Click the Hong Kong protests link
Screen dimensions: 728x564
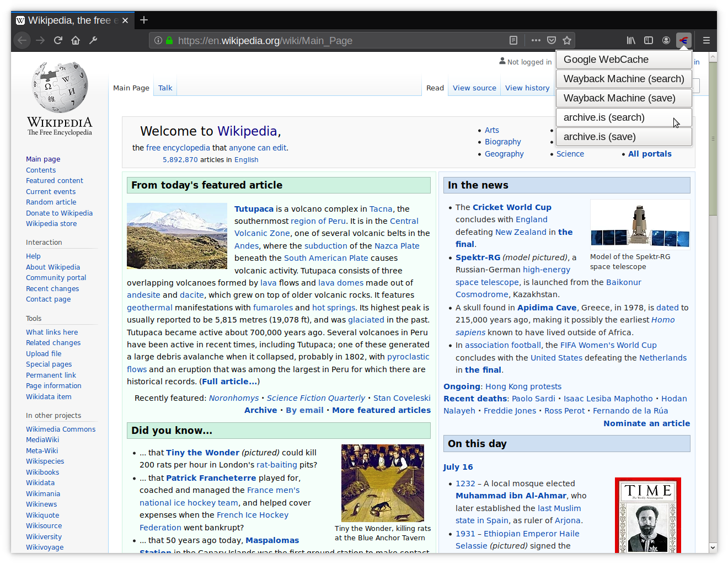point(523,386)
